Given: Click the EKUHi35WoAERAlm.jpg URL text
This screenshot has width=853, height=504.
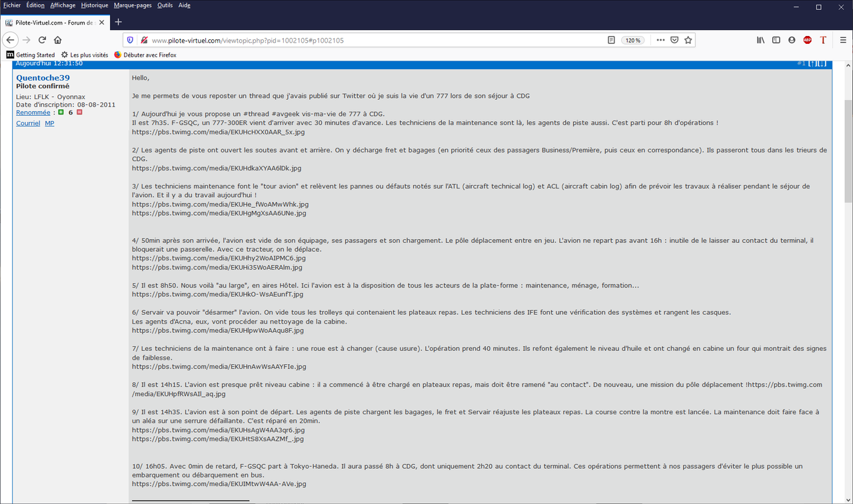Looking at the screenshot, I should point(217,268).
